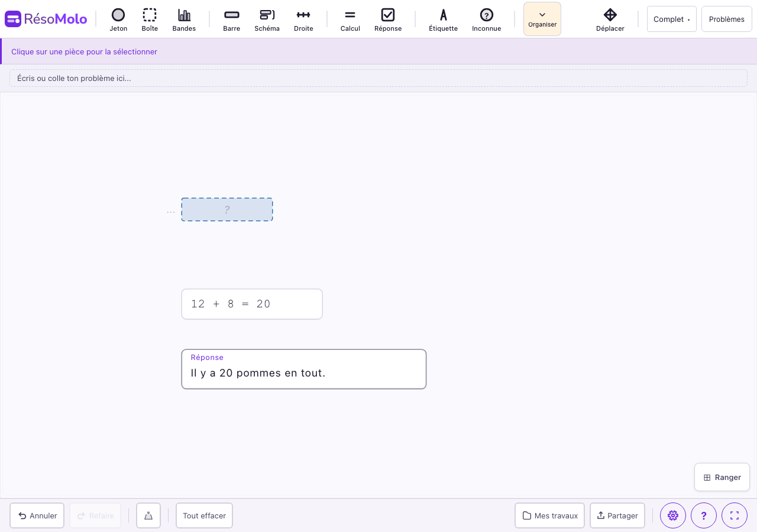Click the problem text input field

378,77
